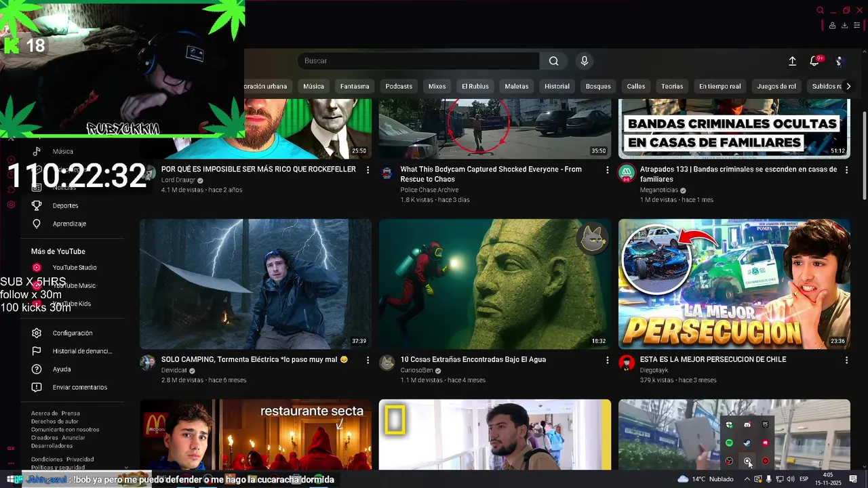Open the Steam tray icon
868x488 pixels.
click(x=747, y=443)
